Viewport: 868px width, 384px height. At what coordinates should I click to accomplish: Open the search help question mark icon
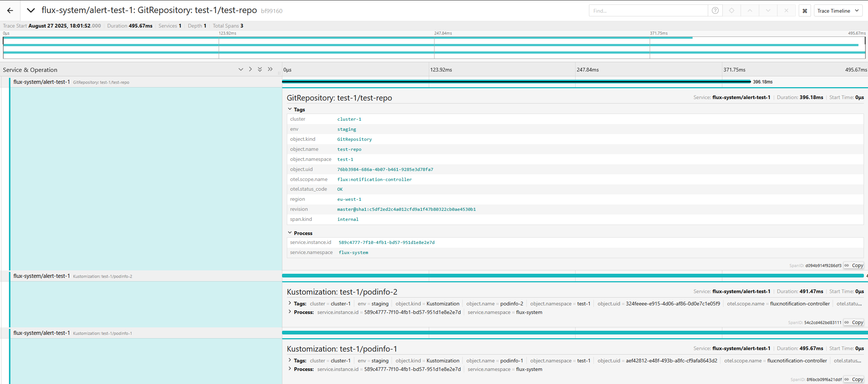pyautogui.click(x=715, y=11)
